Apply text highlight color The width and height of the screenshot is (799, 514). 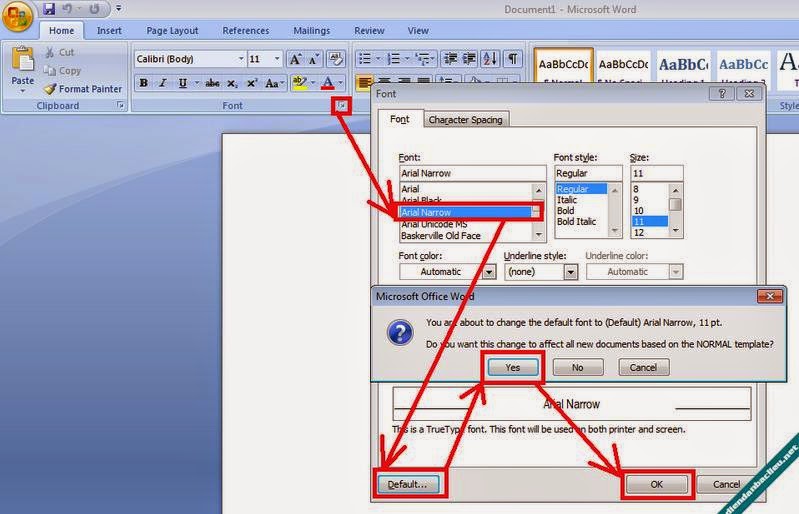(300, 83)
